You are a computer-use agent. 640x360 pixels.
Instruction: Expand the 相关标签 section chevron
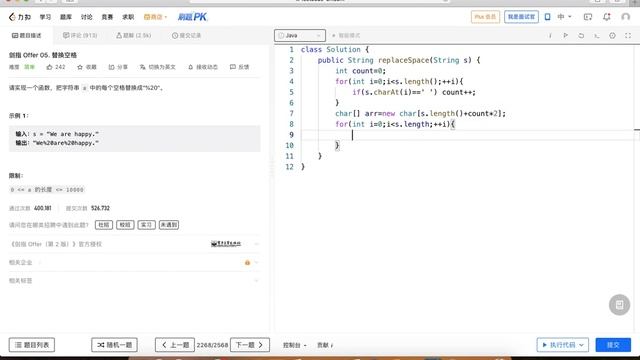pos(256,281)
